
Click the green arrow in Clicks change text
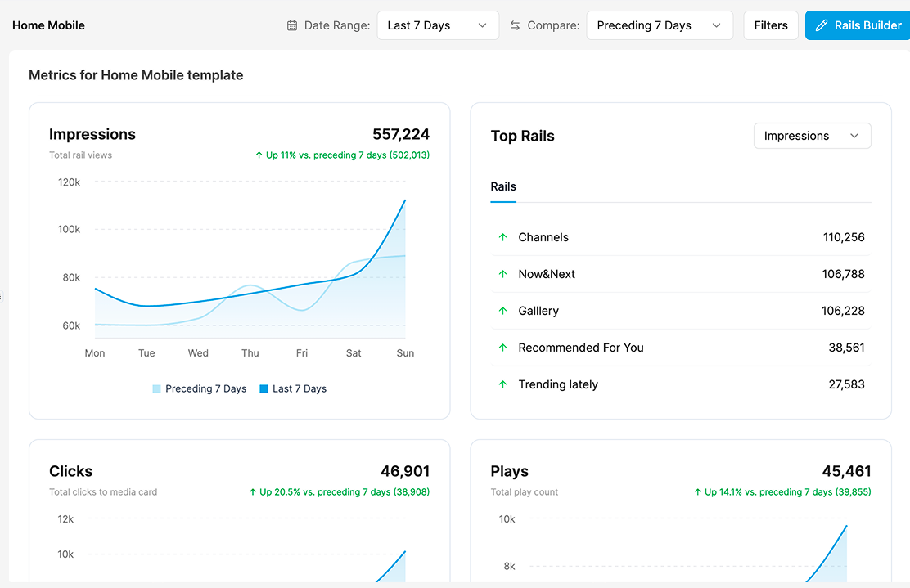pos(252,492)
